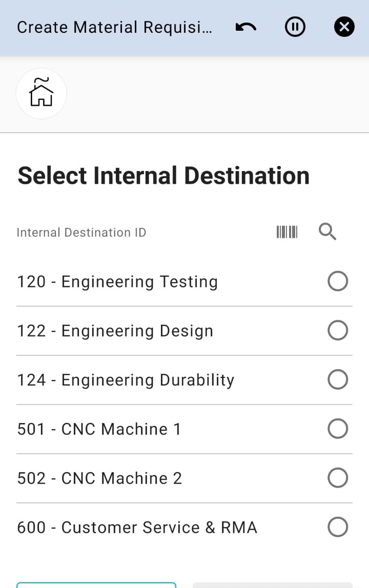Tap the '122 - Engineering Design' list label

pos(115,331)
